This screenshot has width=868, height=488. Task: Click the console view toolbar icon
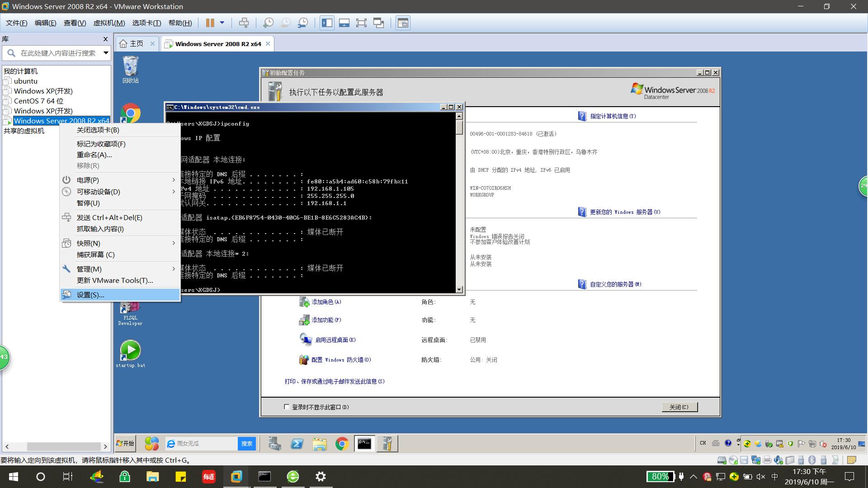(x=403, y=23)
